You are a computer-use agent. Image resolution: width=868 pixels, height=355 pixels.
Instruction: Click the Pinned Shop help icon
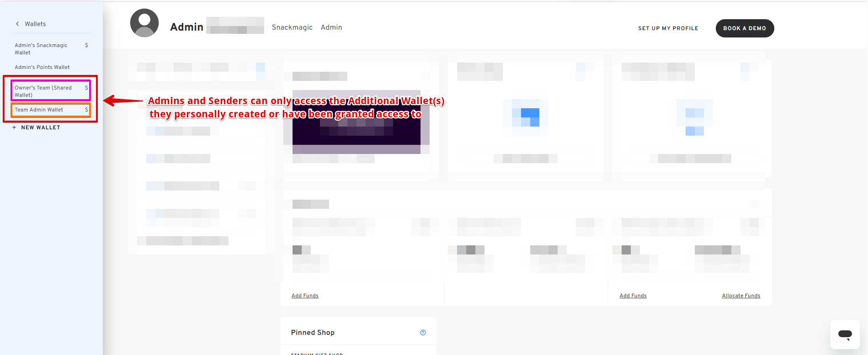click(x=423, y=333)
